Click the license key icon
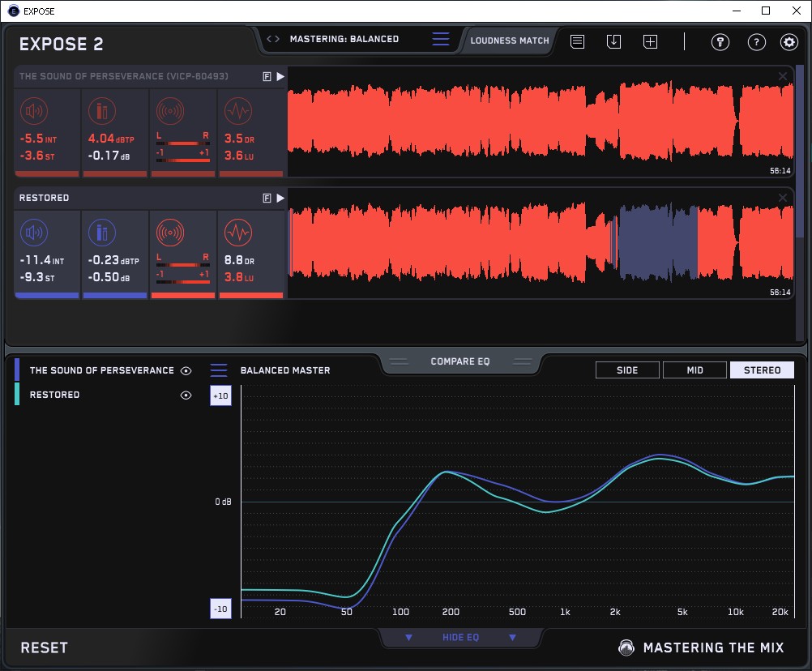 click(720, 42)
